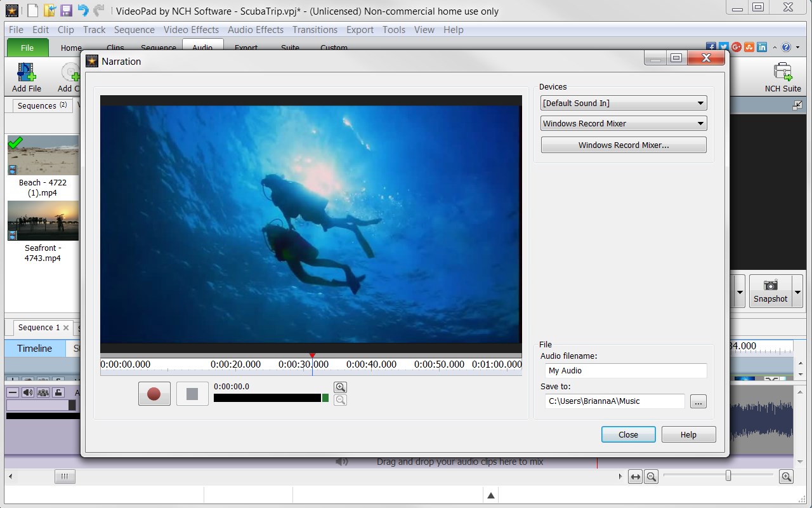Viewport: 812px width, 508px height.
Task: Click the Audio filename input field
Action: click(625, 371)
